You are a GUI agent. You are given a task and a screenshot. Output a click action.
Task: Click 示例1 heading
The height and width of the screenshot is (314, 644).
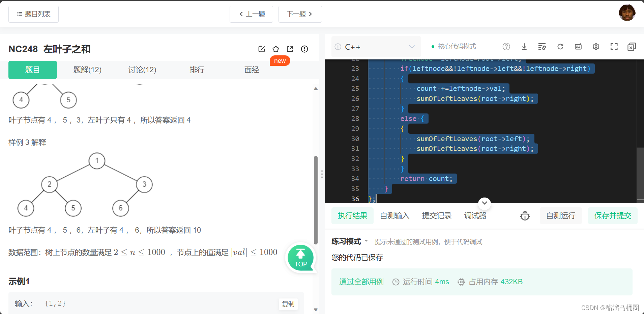19,282
